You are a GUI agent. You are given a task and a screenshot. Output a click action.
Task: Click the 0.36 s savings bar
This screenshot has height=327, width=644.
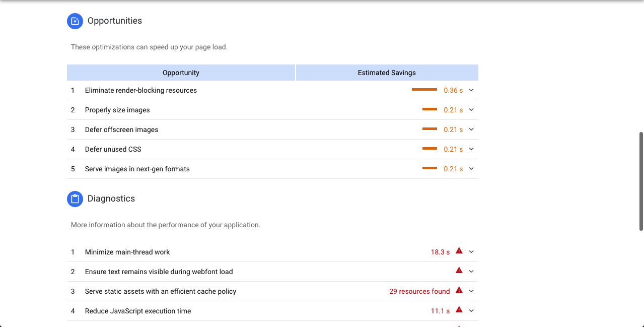pos(424,90)
